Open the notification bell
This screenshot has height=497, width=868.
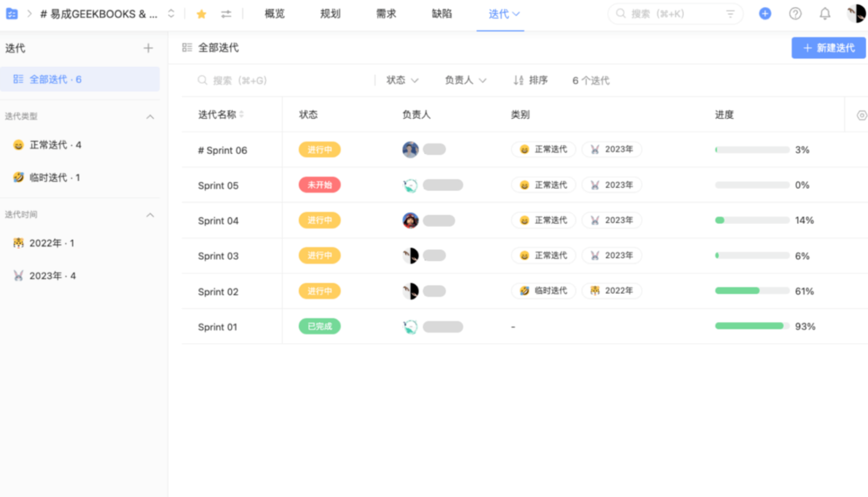tap(825, 14)
